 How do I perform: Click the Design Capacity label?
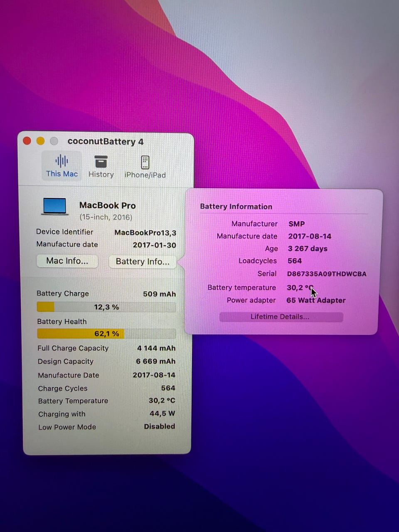(66, 362)
